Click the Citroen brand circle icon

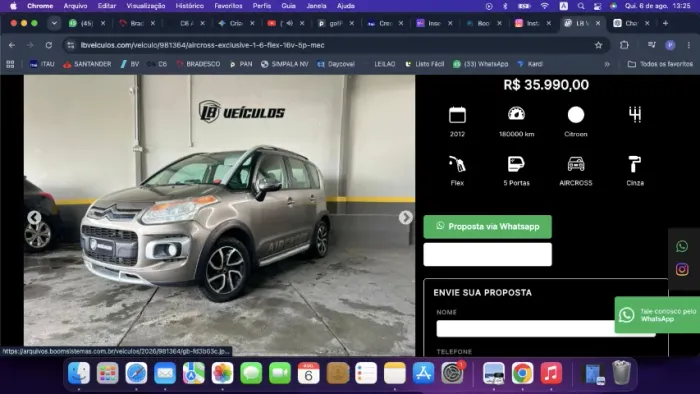tap(576, 115)
